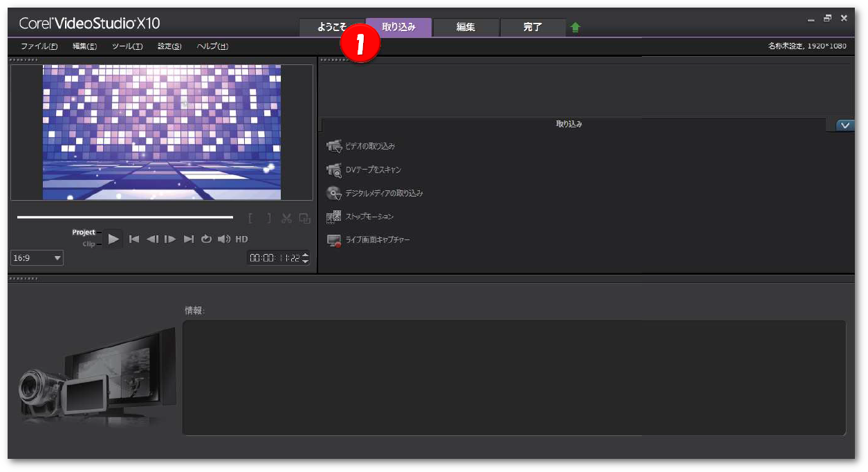Click デジタルメディアの取り込み import option
868x472 pixels.
(x=374, y=193)
